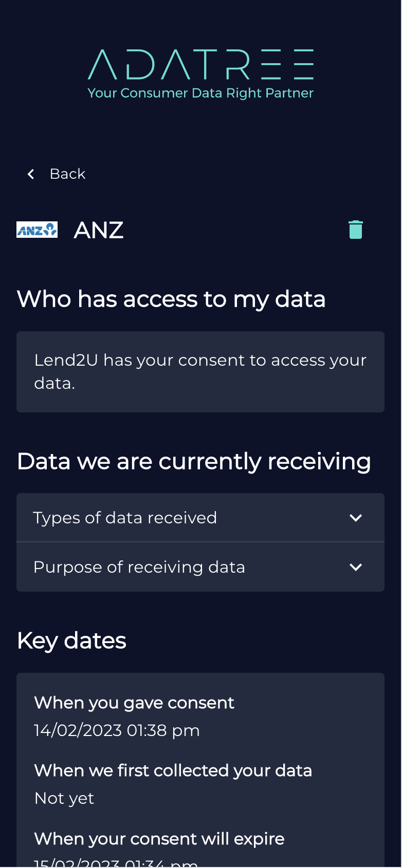Select the Lend2U consent notice card
The height and width of the screenshot is (868, 402).
coord(200,371)
